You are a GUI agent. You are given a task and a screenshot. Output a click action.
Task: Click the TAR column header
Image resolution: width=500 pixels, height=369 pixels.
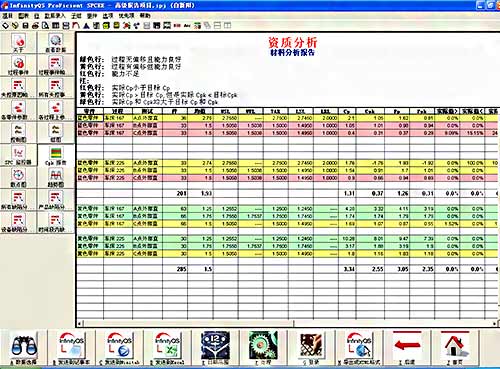click(276, 111)
